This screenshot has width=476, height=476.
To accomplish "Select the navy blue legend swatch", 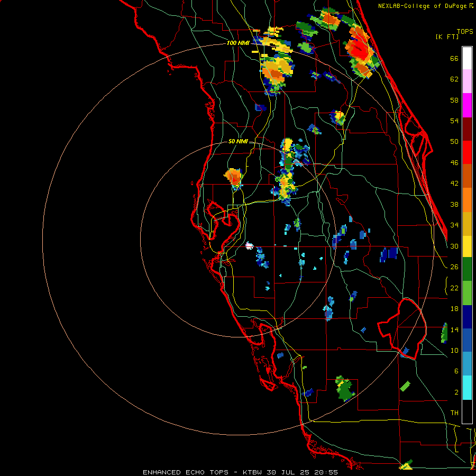I will coord(467,317).
